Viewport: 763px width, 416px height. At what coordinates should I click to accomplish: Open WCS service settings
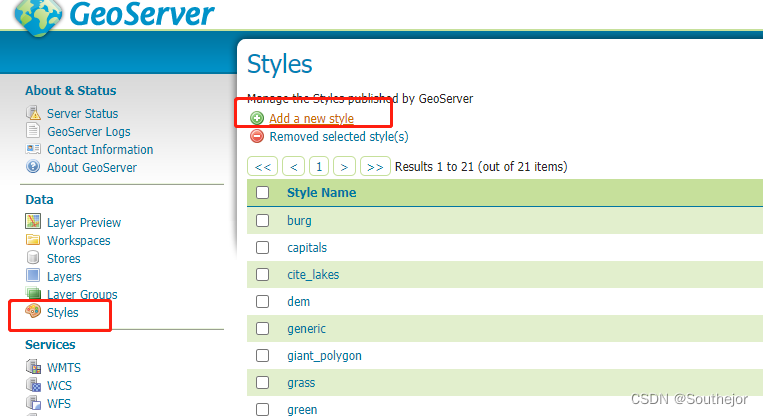point(59,385)
